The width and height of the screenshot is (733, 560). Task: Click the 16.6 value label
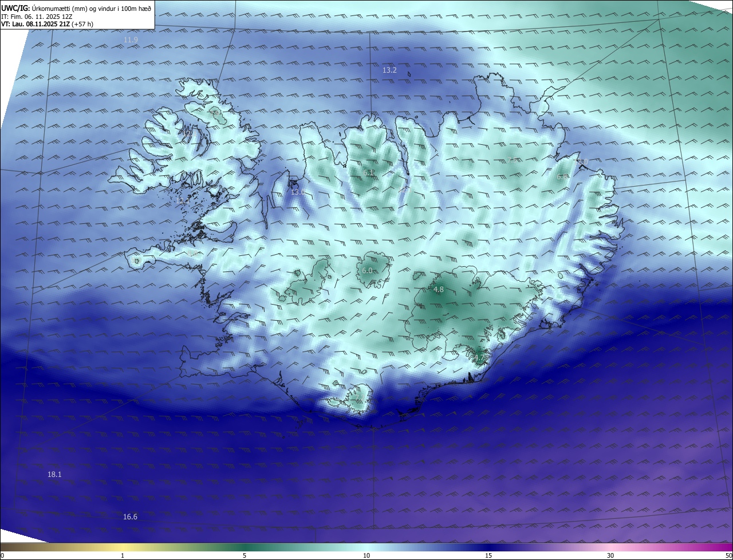[131, 517]
